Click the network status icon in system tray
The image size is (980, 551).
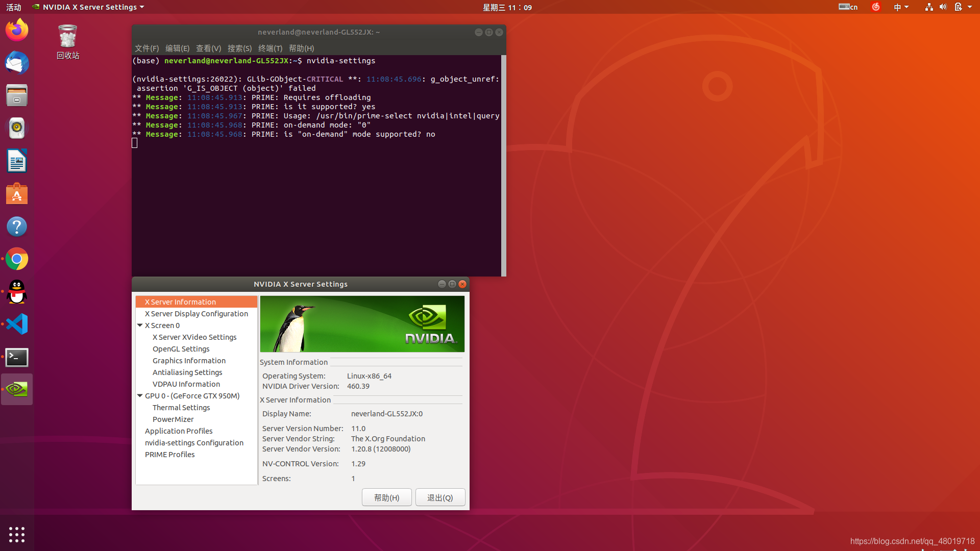point(928,8)
